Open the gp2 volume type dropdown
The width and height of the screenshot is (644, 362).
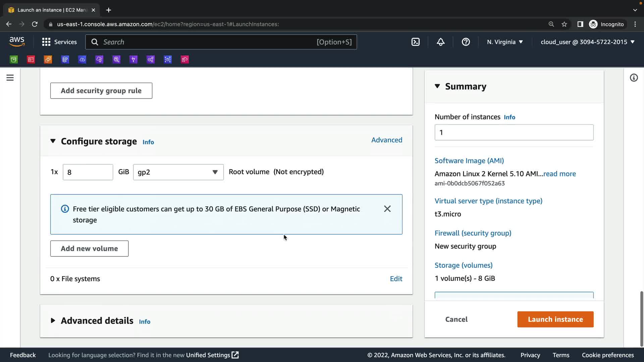[178, 172]
